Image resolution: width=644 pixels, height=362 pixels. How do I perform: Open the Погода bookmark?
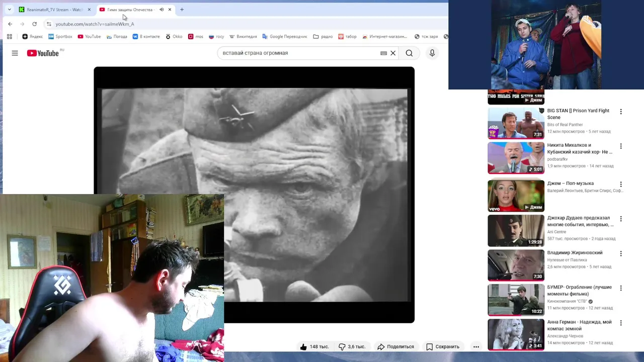click(x=117, y=37)
